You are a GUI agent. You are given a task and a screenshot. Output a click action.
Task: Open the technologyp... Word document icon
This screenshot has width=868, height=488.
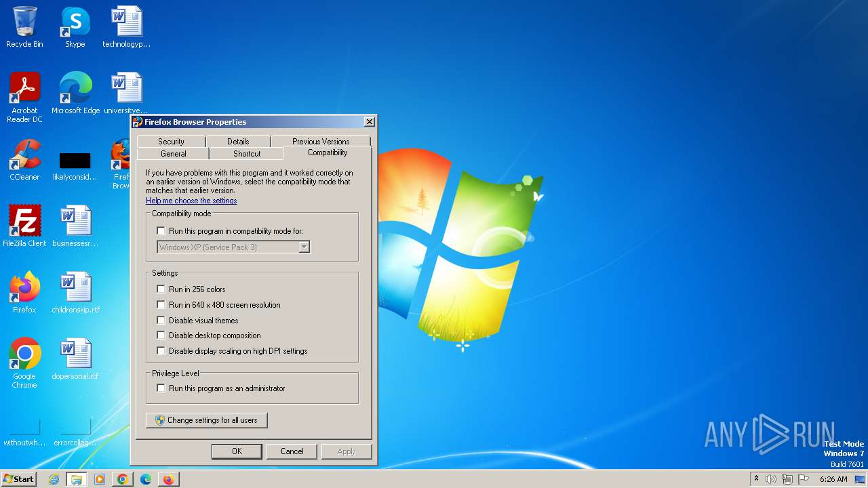coord(126,27)
